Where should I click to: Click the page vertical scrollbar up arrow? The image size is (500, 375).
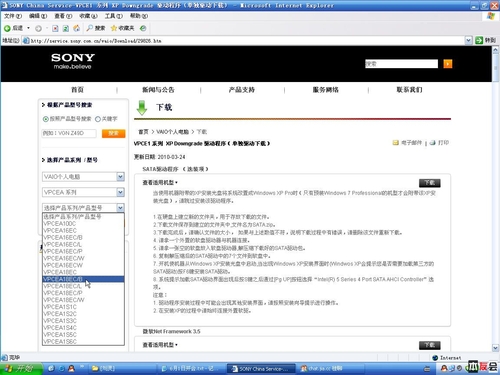point(496,50)
